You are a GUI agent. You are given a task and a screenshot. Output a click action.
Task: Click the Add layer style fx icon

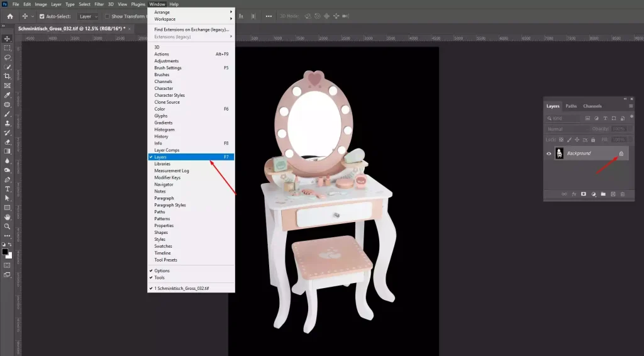click(x=574, y=194)
